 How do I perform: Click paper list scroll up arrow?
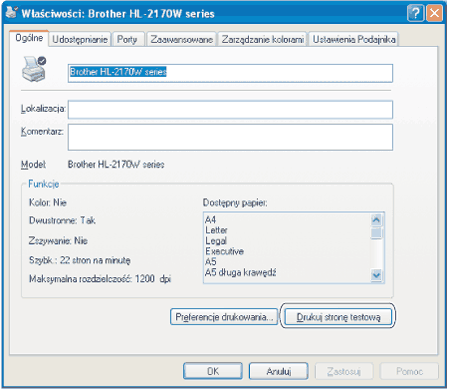tap(376, 220)
